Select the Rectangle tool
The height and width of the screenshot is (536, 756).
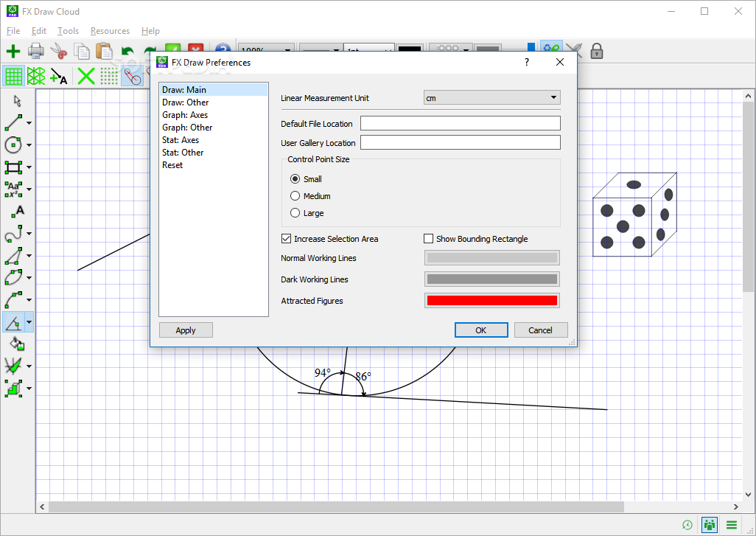13,167
